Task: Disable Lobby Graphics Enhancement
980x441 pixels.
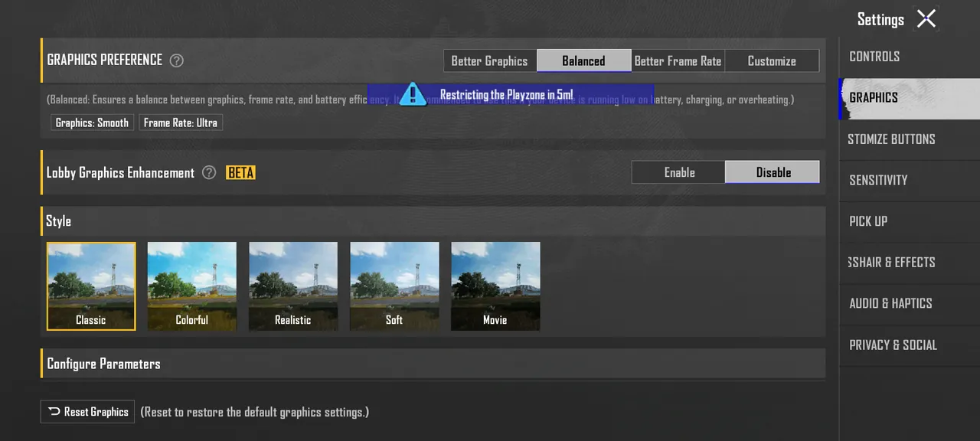Action: [773, 172]
